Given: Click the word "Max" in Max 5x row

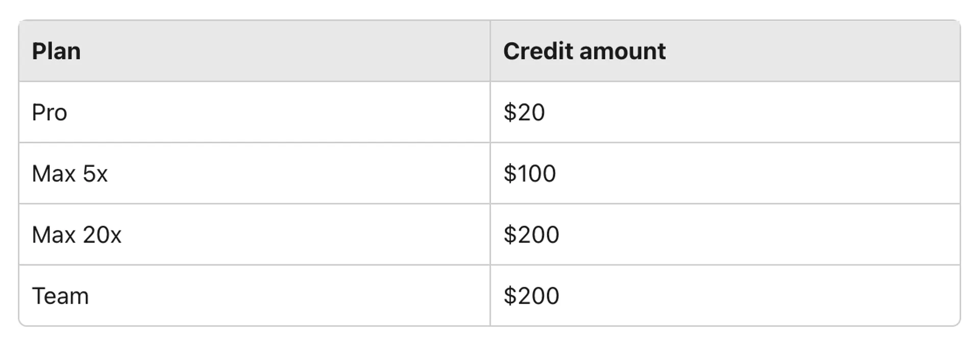Looking at the screenshot, I should point(54,174).
